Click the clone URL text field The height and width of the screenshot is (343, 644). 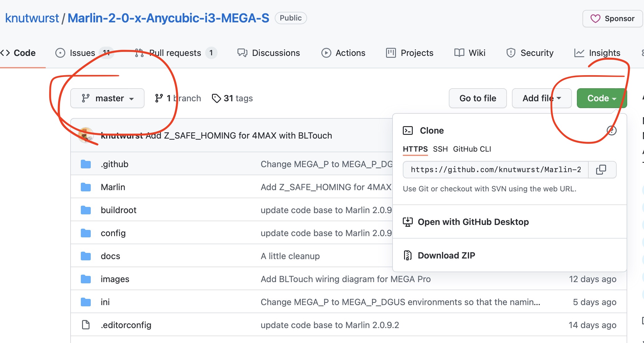pos(496,170)
